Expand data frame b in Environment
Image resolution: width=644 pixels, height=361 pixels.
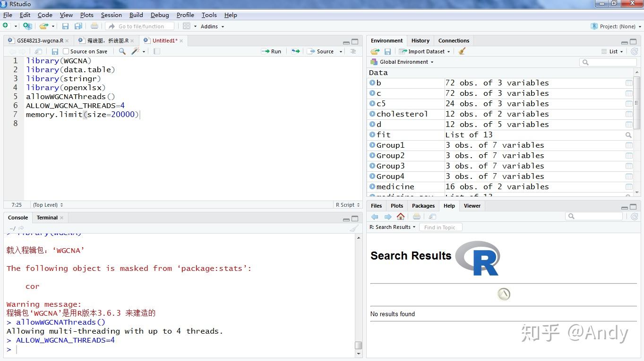[x=372, y=83]
